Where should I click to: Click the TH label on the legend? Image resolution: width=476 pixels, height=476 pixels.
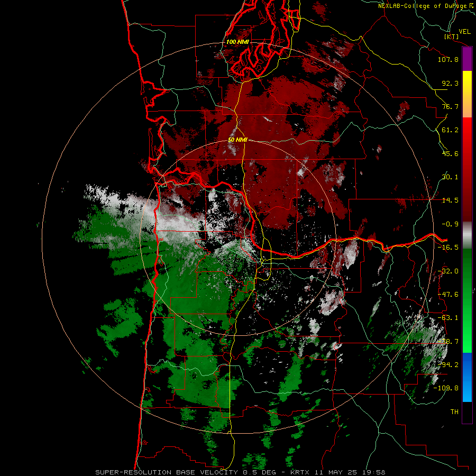(x=454, y=412)
